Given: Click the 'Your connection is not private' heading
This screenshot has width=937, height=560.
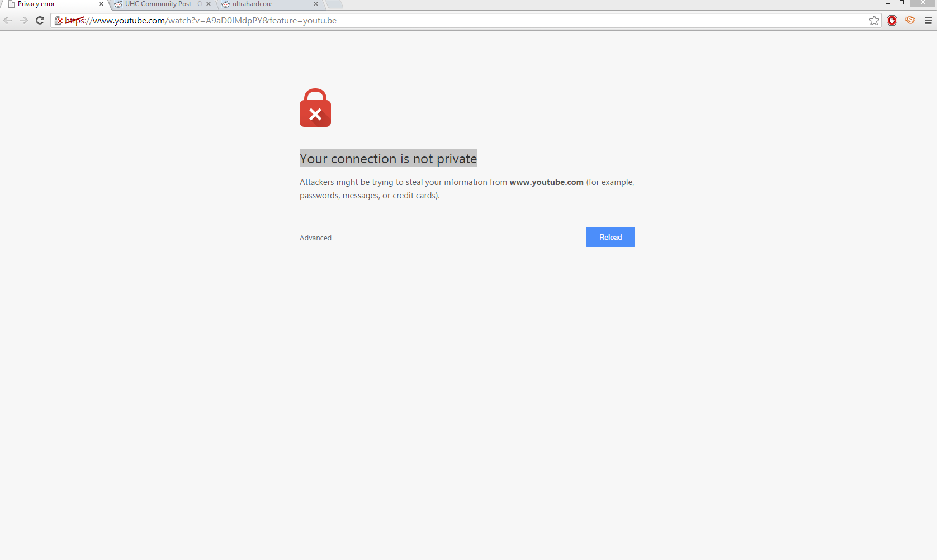Looking at the screenshot, I should pos(389,158).
